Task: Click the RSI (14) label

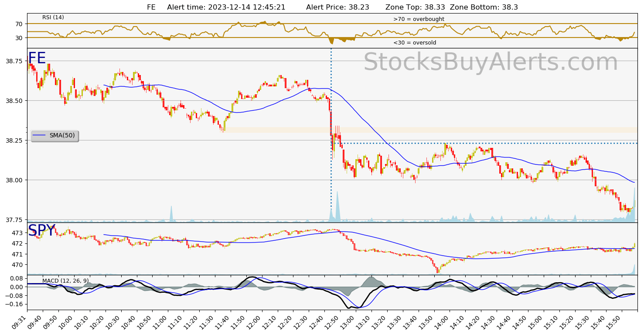Action: coord(53,17)
